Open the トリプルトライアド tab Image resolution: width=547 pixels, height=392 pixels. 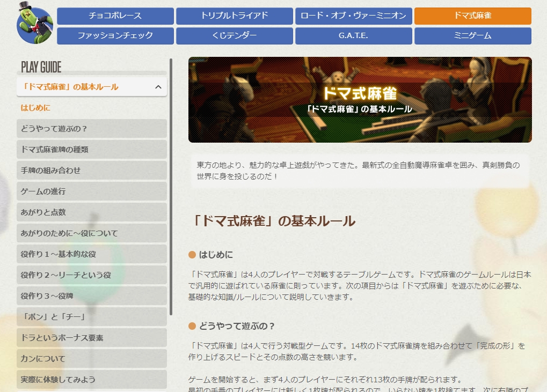coord(235,16)
